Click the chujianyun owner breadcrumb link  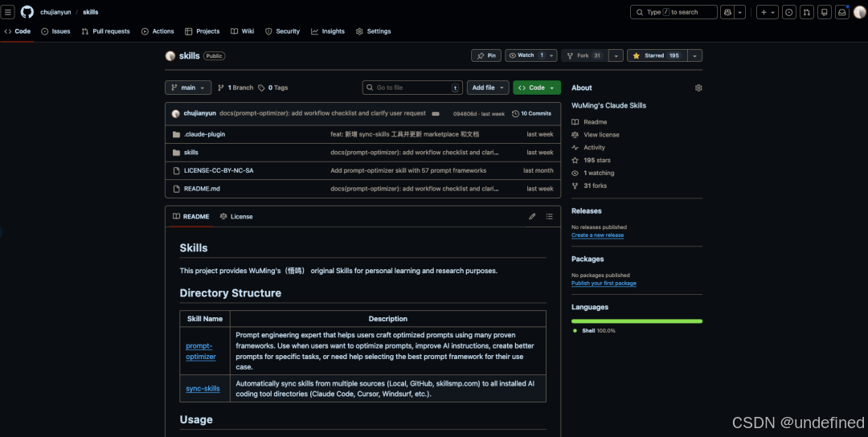click(x=55, y=12)
